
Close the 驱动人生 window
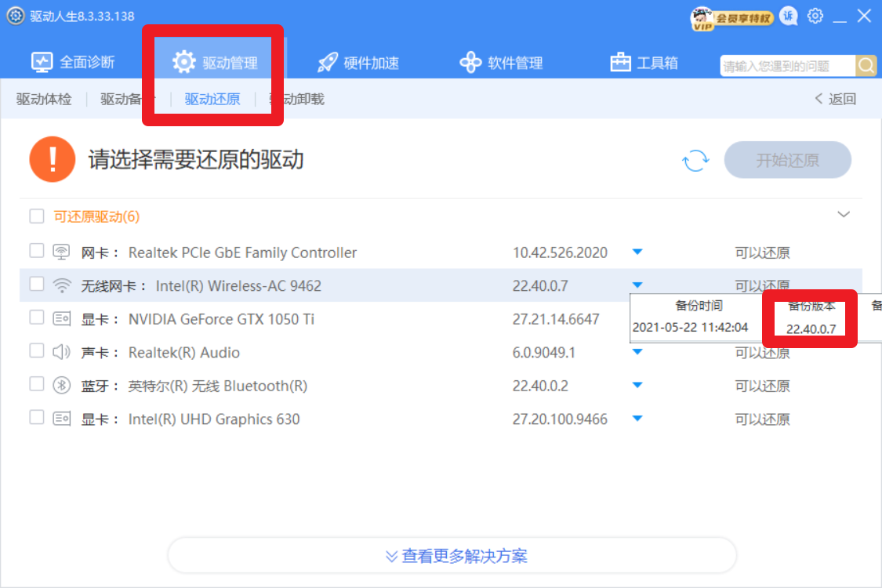pyautogui.click(x=864, y=16)
